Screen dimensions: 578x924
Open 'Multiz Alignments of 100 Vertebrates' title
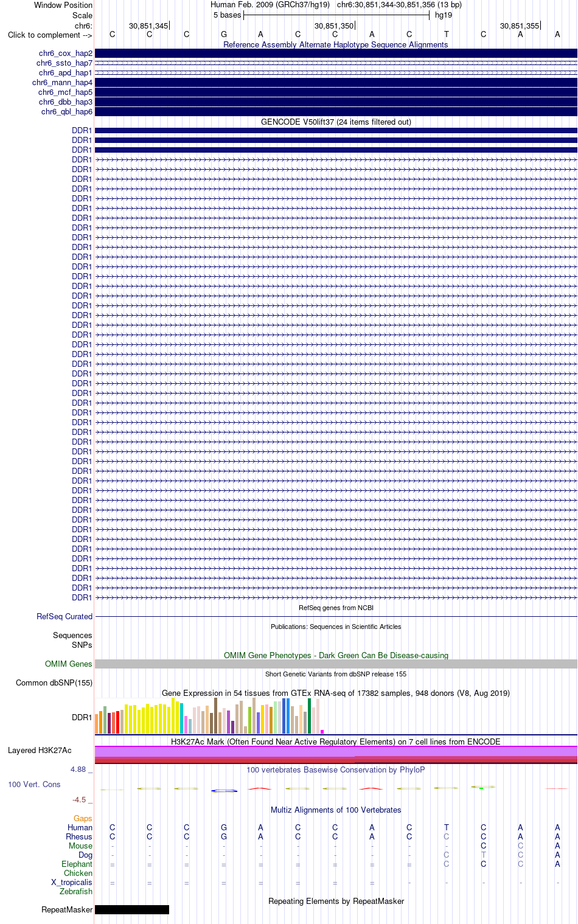pos(336,810)
